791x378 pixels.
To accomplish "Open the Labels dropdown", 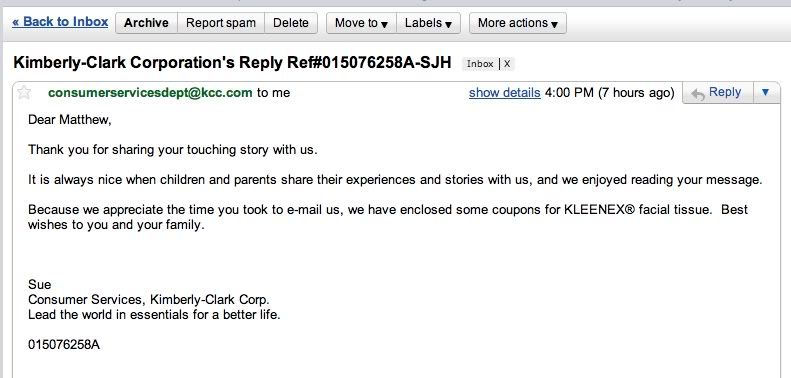I will [x=428, y=23].
